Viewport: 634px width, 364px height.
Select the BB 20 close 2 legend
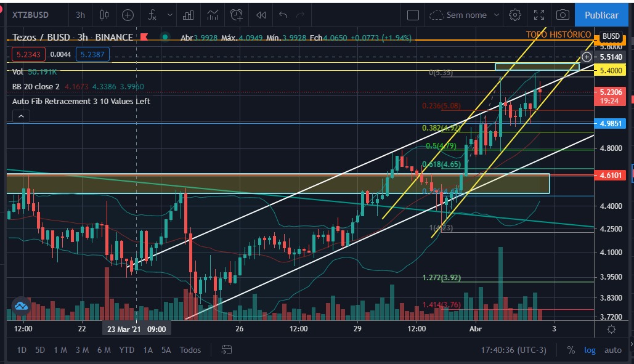tap(36, 86)
